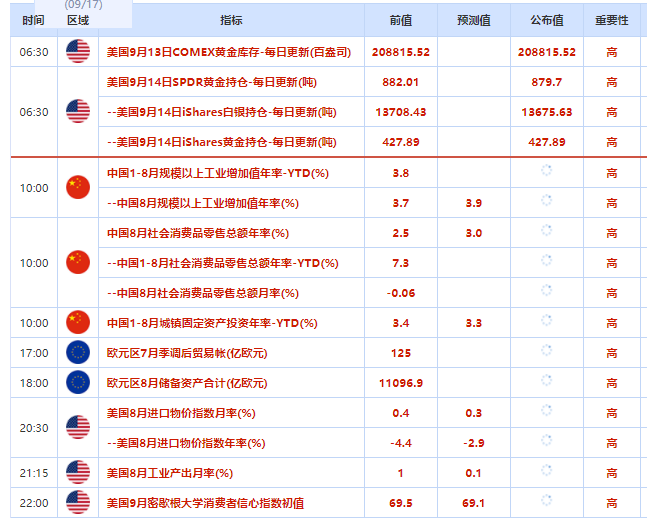
Task: Click the China flag in the fixed asset investment row
Action: (78, 322)
